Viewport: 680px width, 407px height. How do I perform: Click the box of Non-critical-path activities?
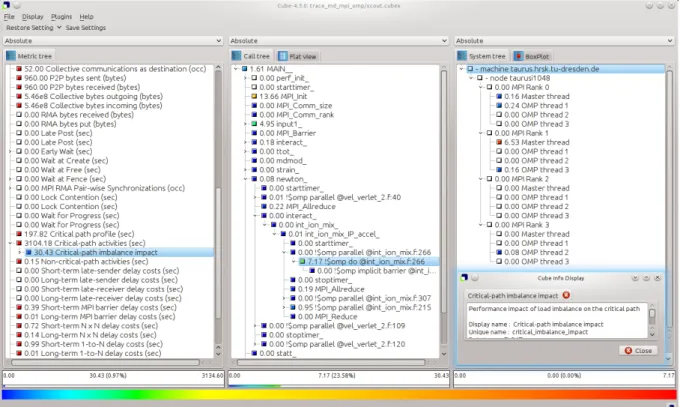(x=19, y=261)
